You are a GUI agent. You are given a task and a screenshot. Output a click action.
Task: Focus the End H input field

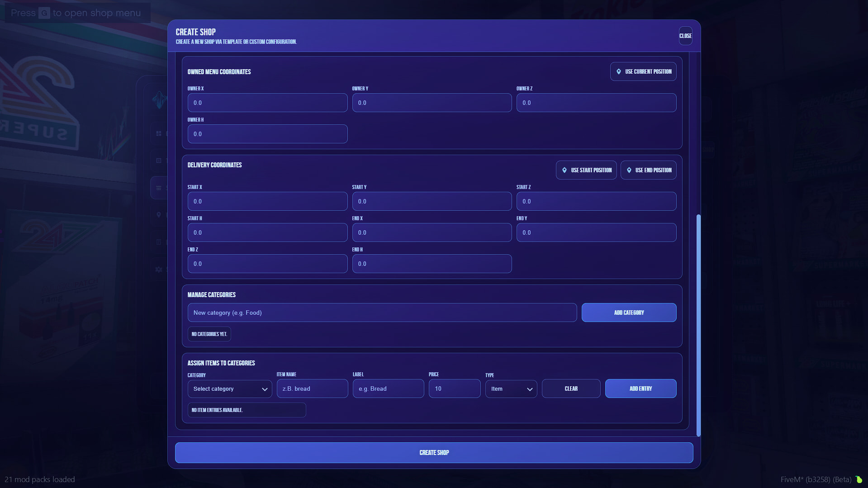tap(432, 264)
